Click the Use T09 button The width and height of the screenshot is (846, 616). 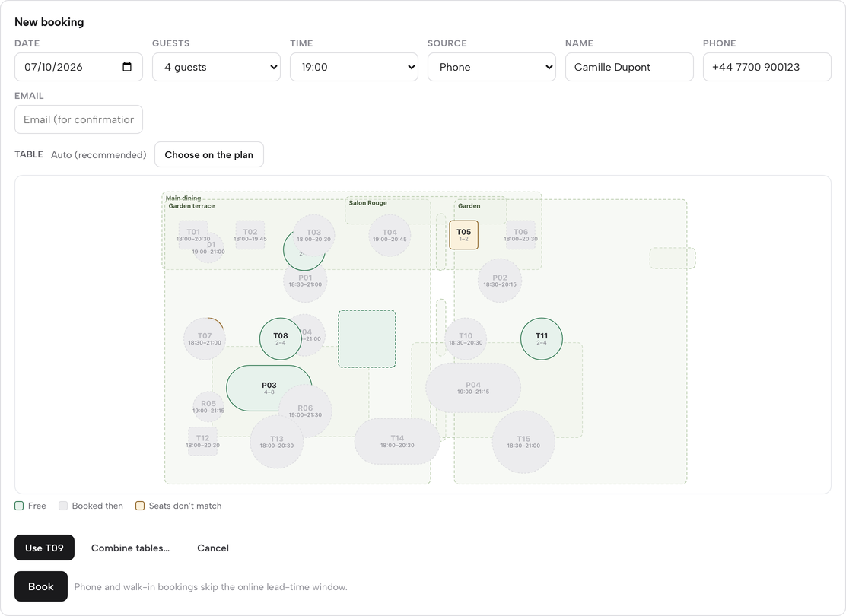point(44,548)
